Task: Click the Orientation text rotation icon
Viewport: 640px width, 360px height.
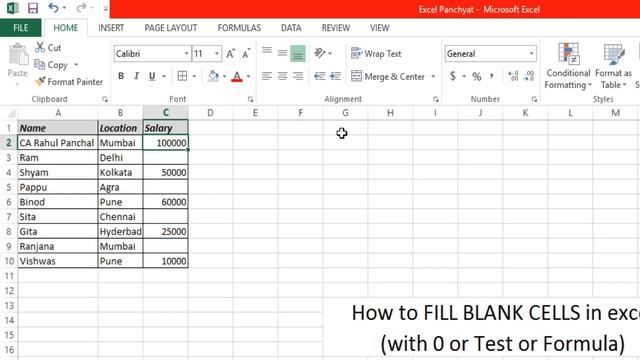Action: [320, 53]
